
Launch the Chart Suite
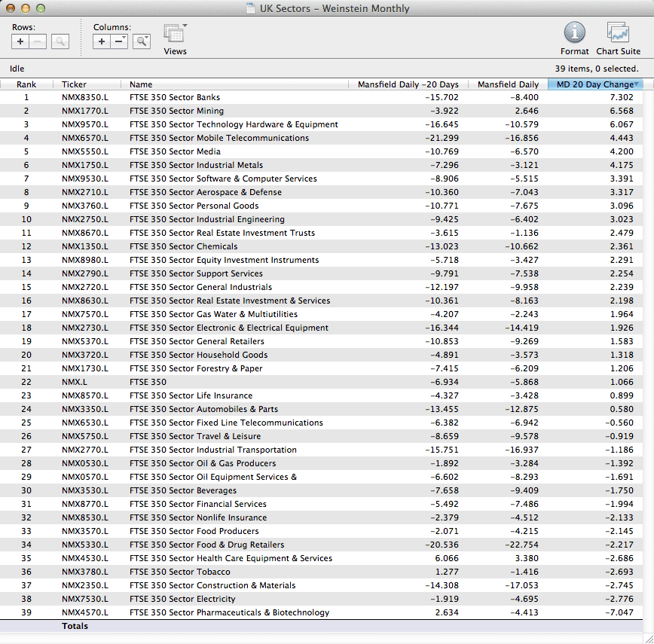[618, 33]
